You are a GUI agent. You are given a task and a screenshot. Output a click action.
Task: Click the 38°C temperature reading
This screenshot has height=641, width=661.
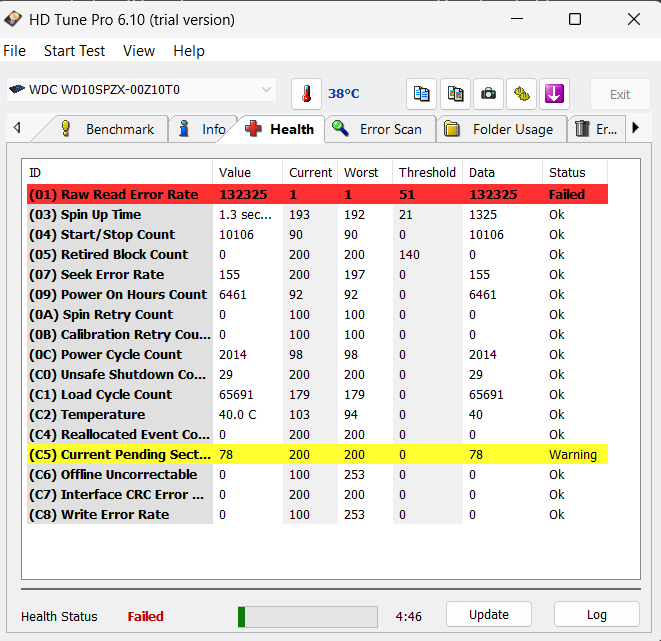click(344, 94)
